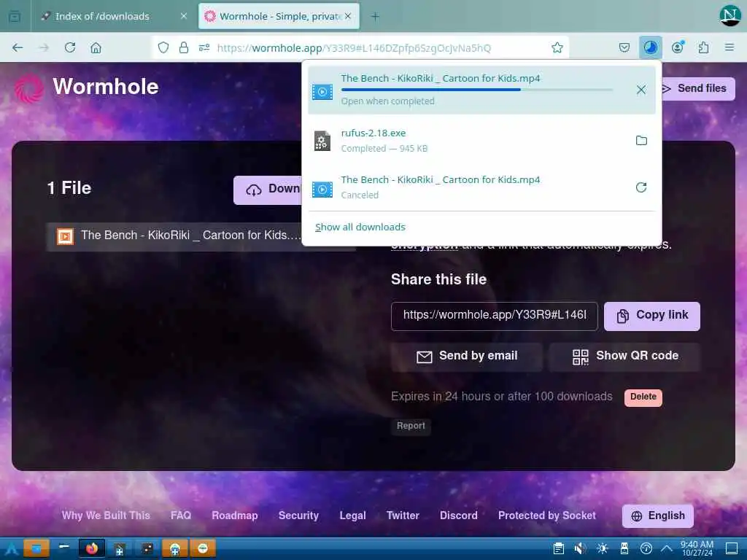Image resolution: width=747 pixels, height=560 pixels.
Task: Open the shield tracking protection icon
Action: [163, 47]
